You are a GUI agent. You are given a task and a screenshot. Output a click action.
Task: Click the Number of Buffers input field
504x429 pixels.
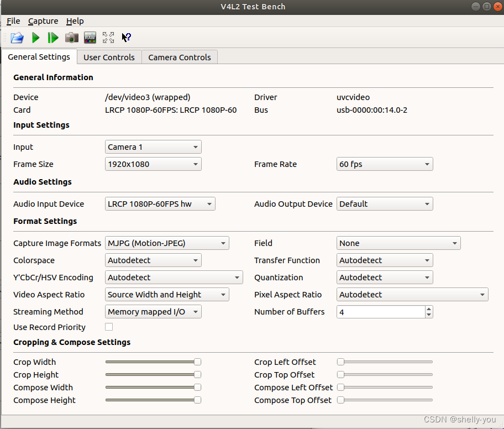380,312
